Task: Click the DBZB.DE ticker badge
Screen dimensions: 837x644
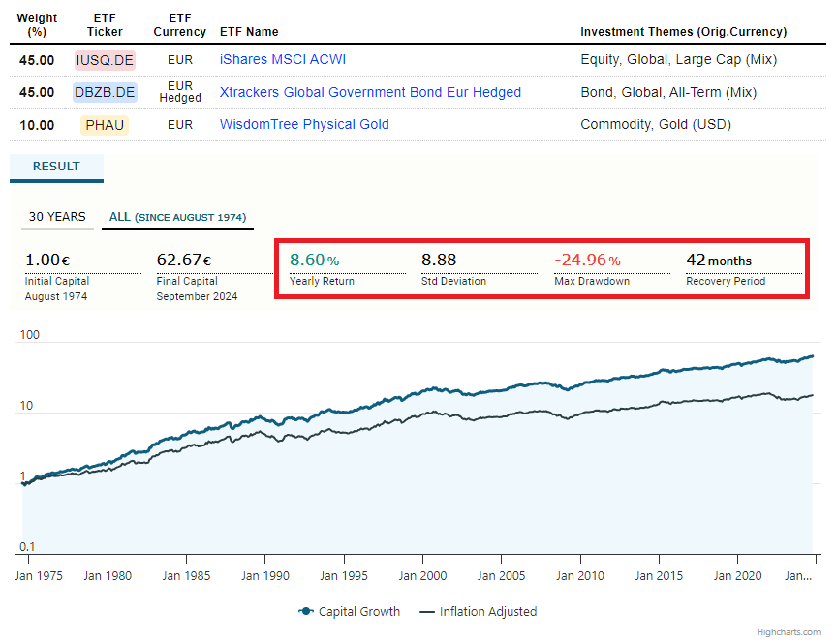Action: click(x=105, y=92)
